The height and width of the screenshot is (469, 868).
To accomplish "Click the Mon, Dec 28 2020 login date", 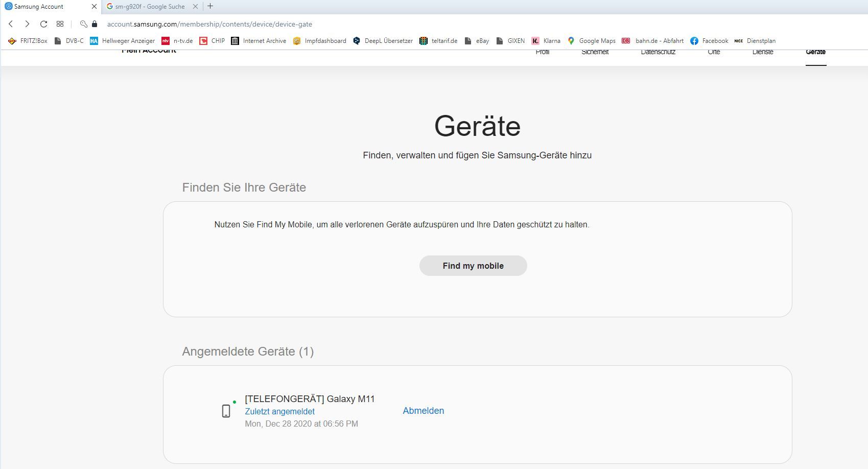I will point(301,424).
